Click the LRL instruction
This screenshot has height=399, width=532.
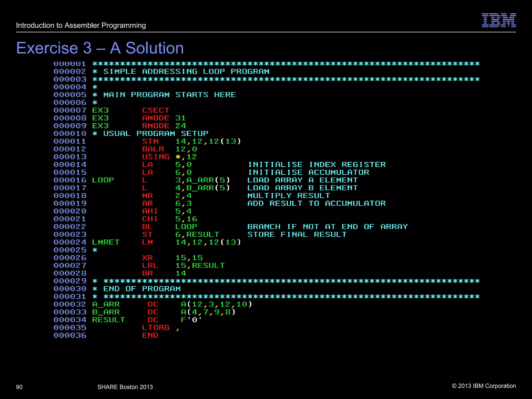tap(150, 265)
